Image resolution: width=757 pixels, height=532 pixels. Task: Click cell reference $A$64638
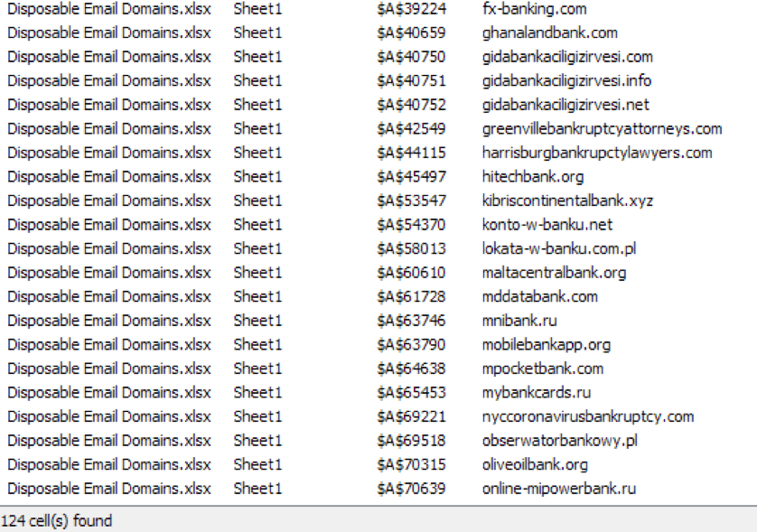click(411, 369)
